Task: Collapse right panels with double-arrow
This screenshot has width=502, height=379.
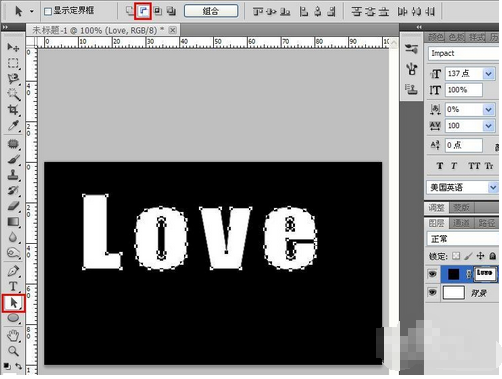Action: [x=419, y=27]
